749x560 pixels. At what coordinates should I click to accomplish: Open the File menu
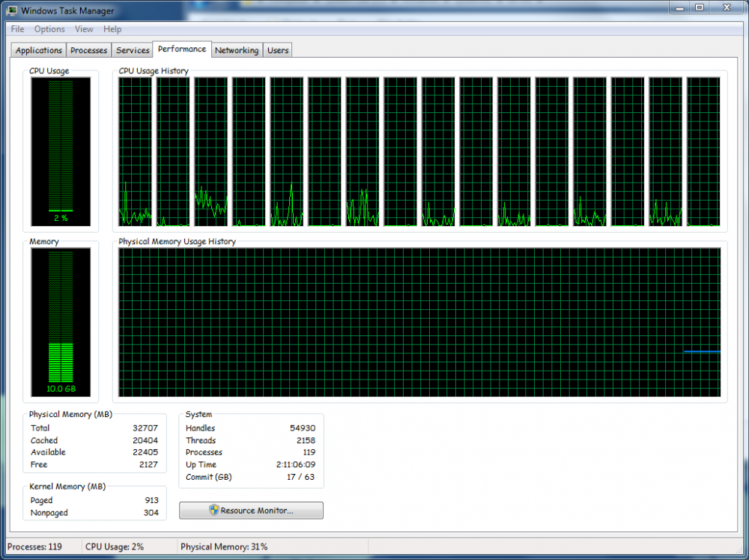17,29
